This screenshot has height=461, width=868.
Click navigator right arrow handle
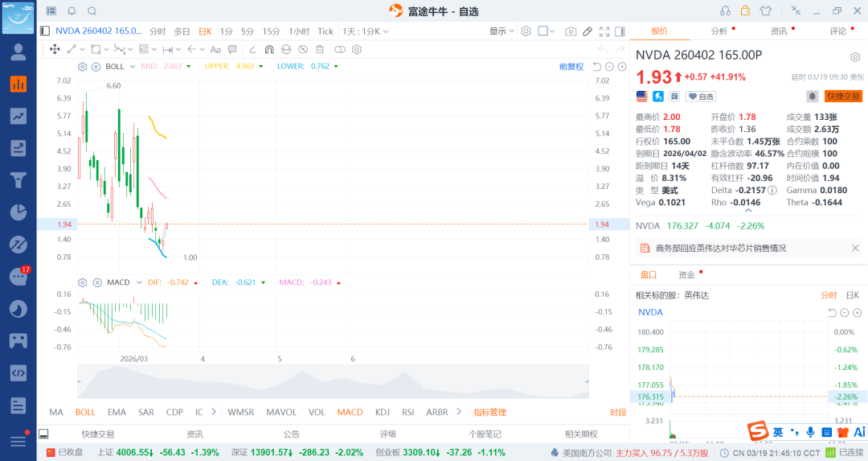pos(587,382)
